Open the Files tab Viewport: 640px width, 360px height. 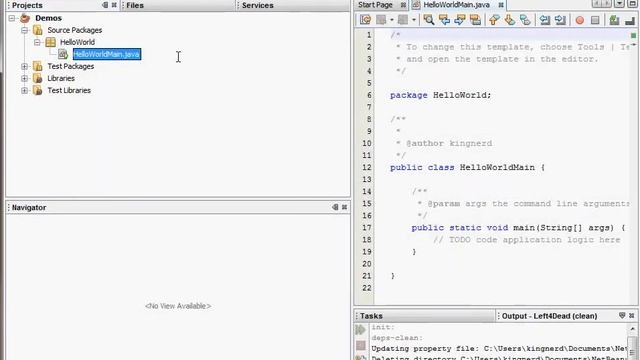point(135,5)
